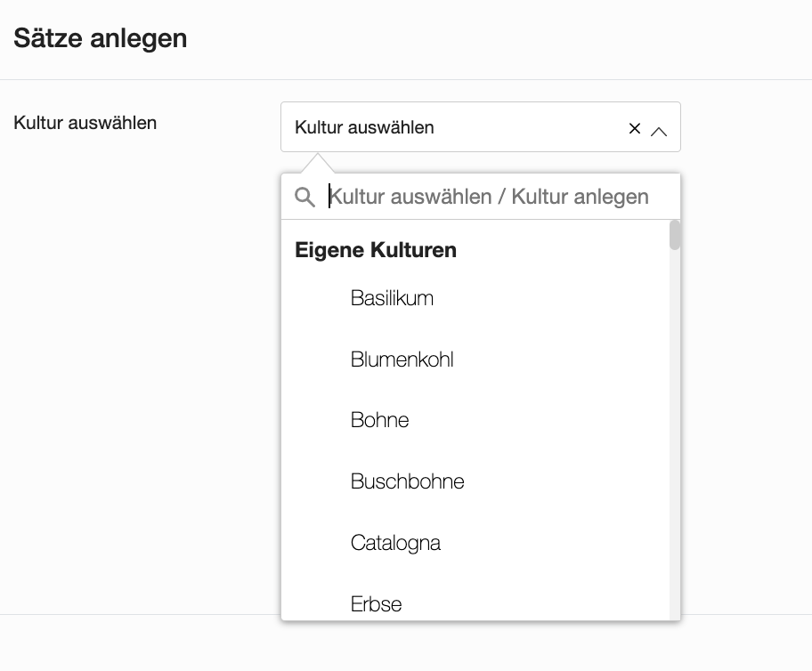Click the popup's pointer triangle under the field
Screen dimensions: 812x671
click(318, 163)
